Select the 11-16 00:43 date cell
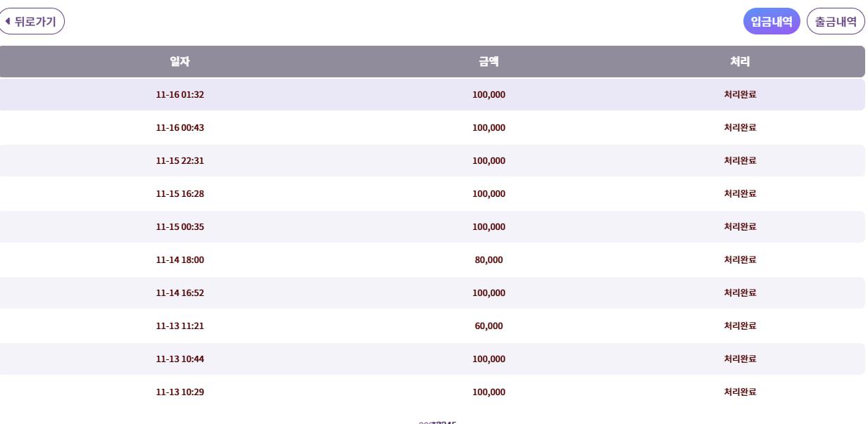The image size is (868, 424). [x=180, y=128]
